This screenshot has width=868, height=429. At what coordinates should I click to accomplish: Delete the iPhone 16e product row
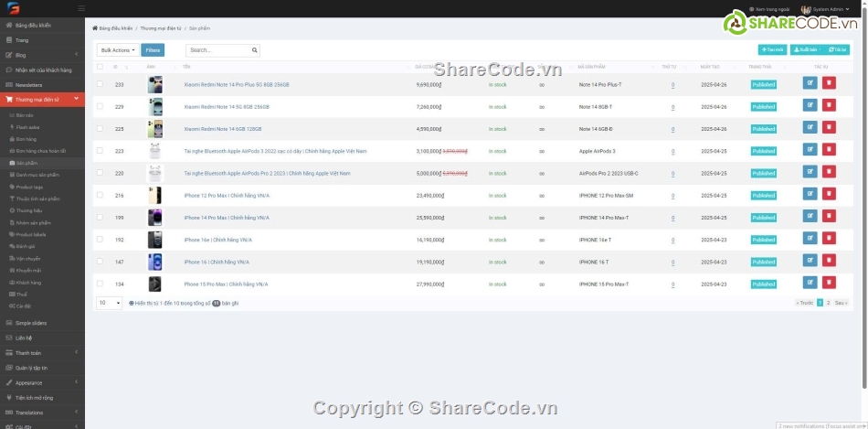tap(829, 240)
